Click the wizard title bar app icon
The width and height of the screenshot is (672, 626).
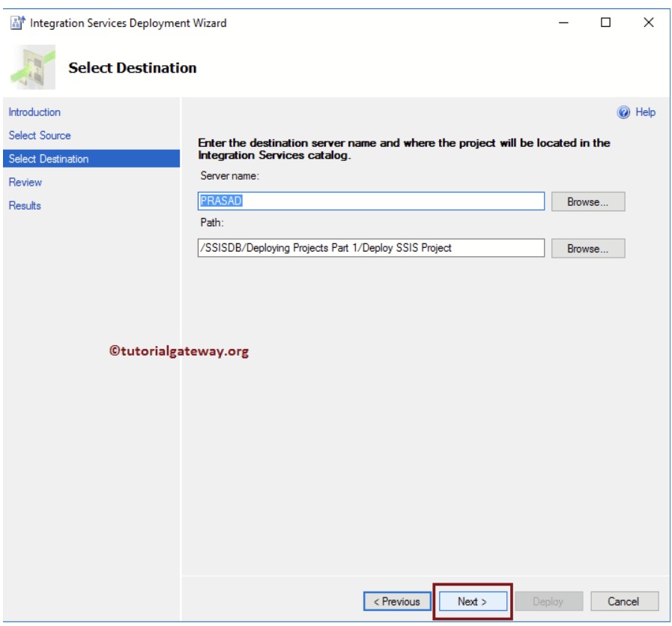coord(17,22)
